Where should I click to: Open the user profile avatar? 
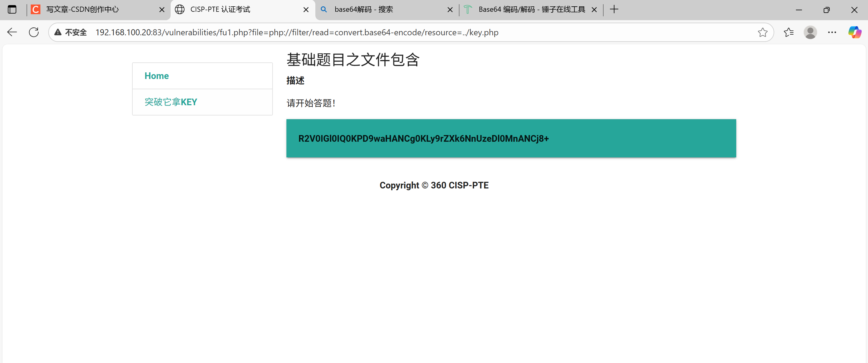coord(810,32)
